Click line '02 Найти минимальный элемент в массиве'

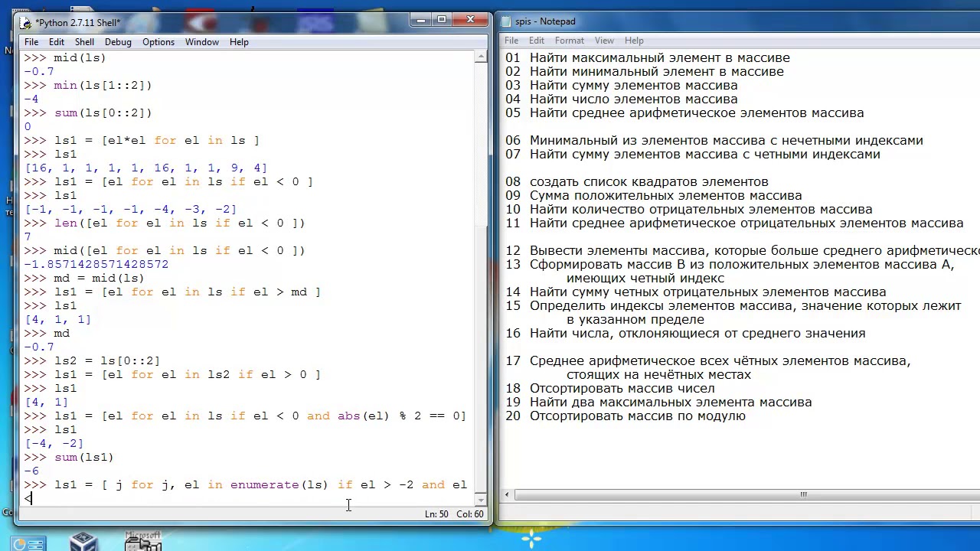click(x=644, y=71)
